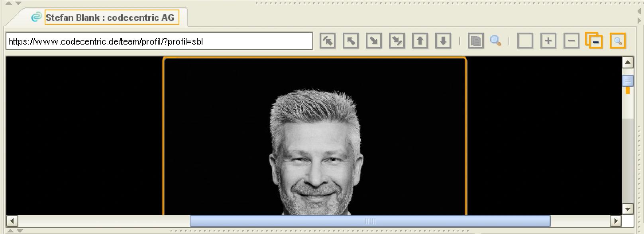Click the vertical scrollbar thumb

tap(628, 80)
